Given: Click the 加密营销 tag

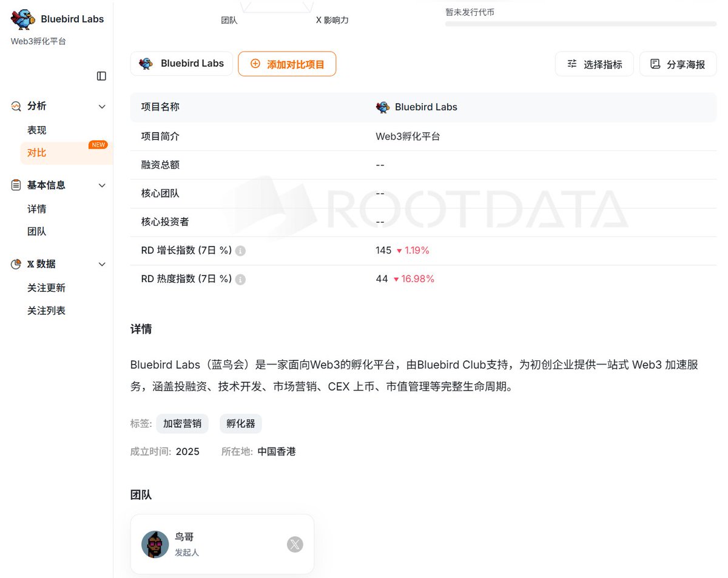Looking at the screenshot, I should [182, 424].
